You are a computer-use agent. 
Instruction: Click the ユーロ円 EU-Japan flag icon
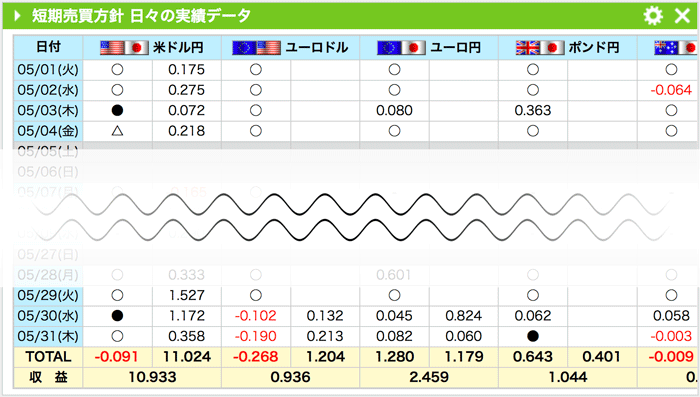tap(401, 48)
